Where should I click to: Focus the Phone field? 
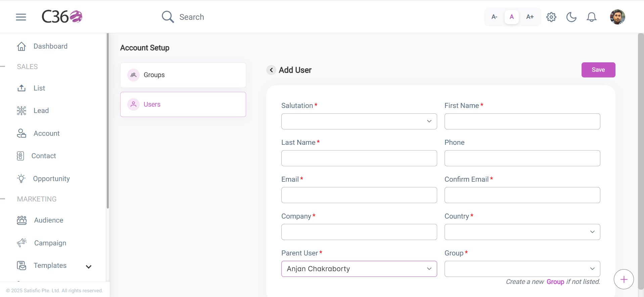click(522, 158)
